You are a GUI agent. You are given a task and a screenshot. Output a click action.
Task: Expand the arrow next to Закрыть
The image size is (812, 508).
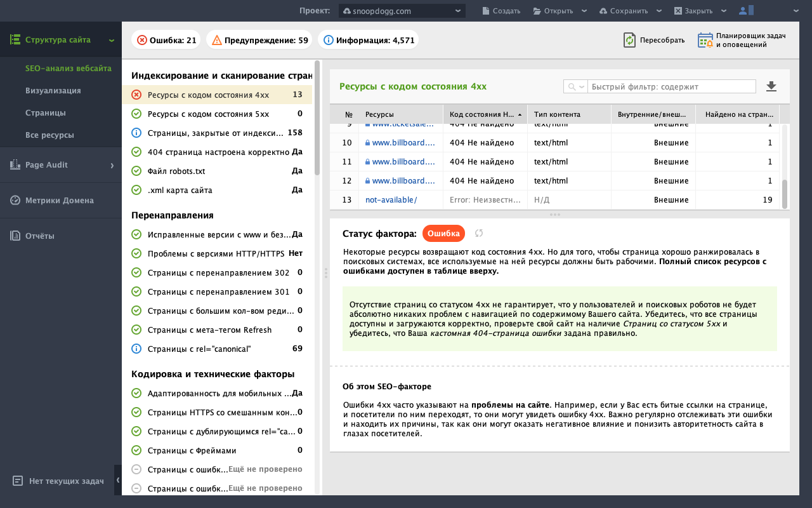724,11
